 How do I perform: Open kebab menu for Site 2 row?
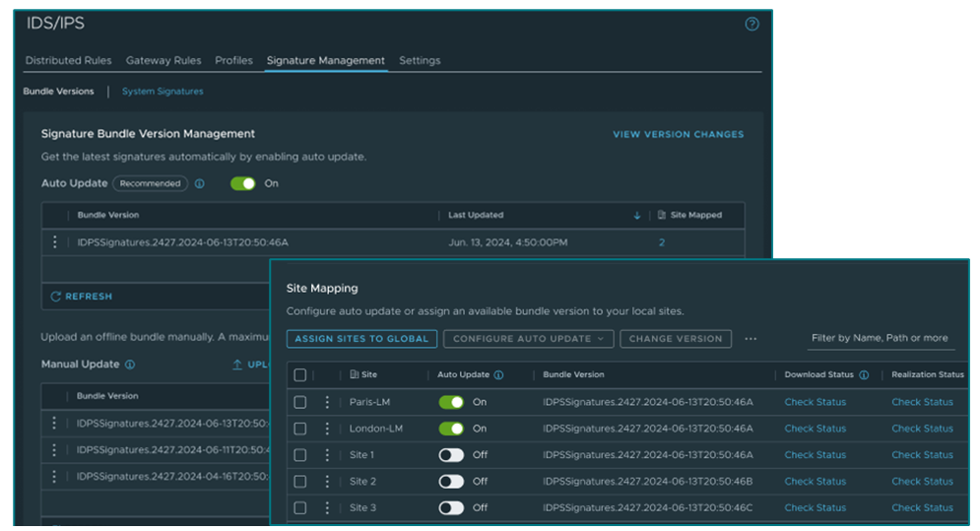tap(327, 482)
